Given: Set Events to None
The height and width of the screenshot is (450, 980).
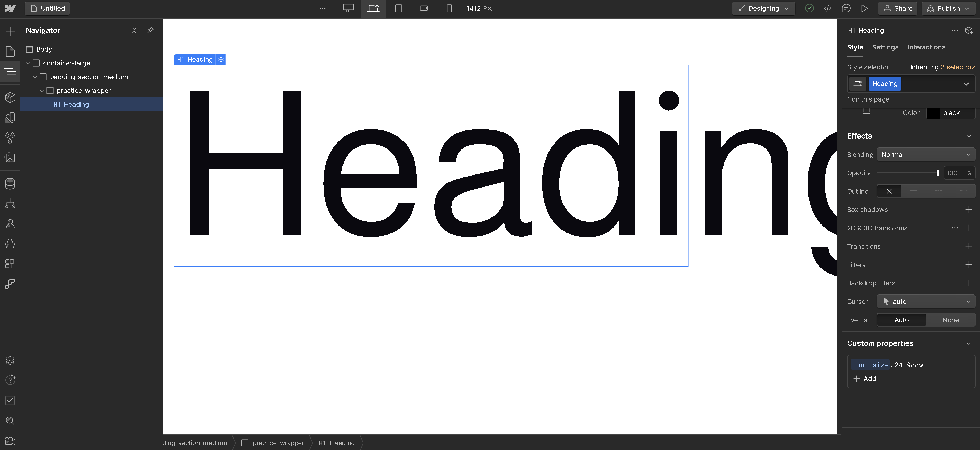Looking at the screenshot, I should [x=950, y=320].
